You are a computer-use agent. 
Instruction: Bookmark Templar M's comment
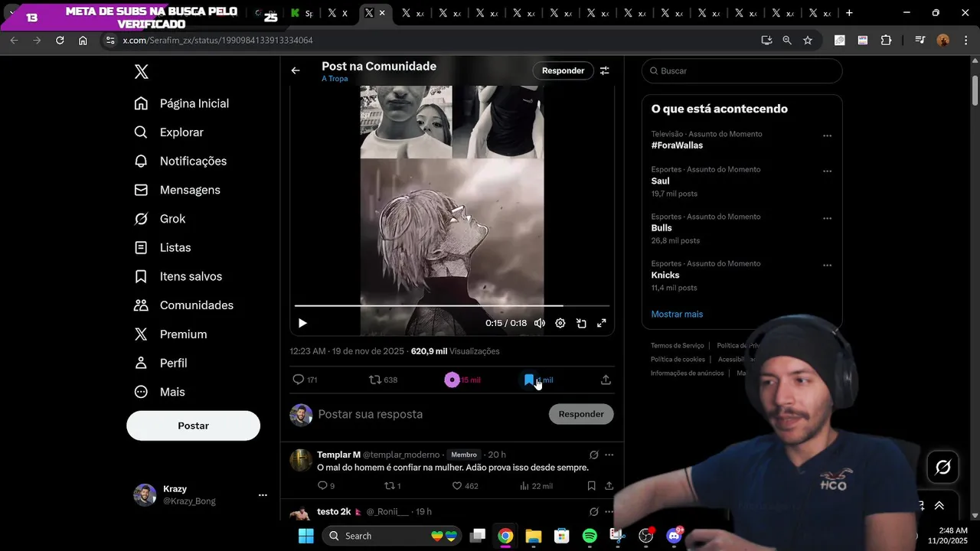click(x=591, y=486)
